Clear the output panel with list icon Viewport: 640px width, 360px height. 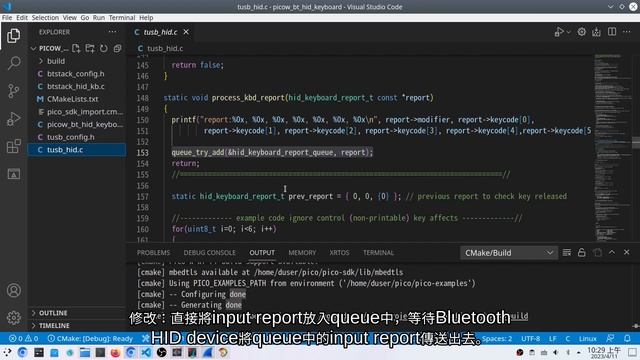tap(567, 253)
